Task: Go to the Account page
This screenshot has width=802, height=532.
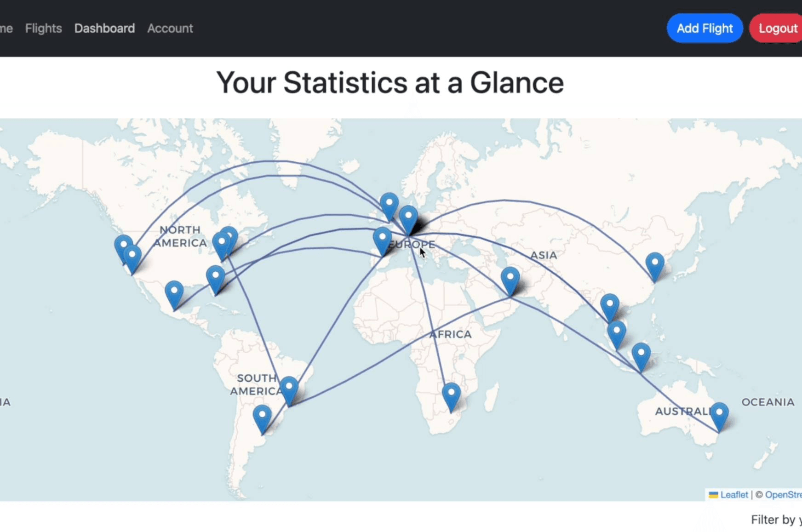Action: coord(170,29)
